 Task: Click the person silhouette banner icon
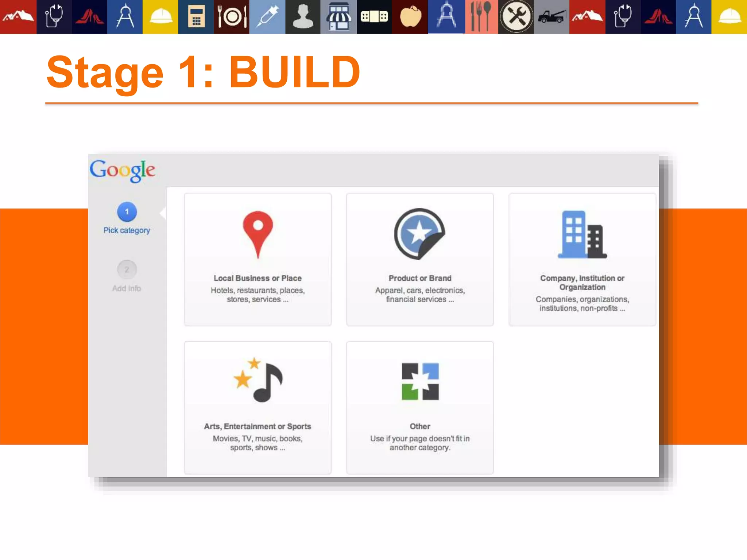(303, 17)
